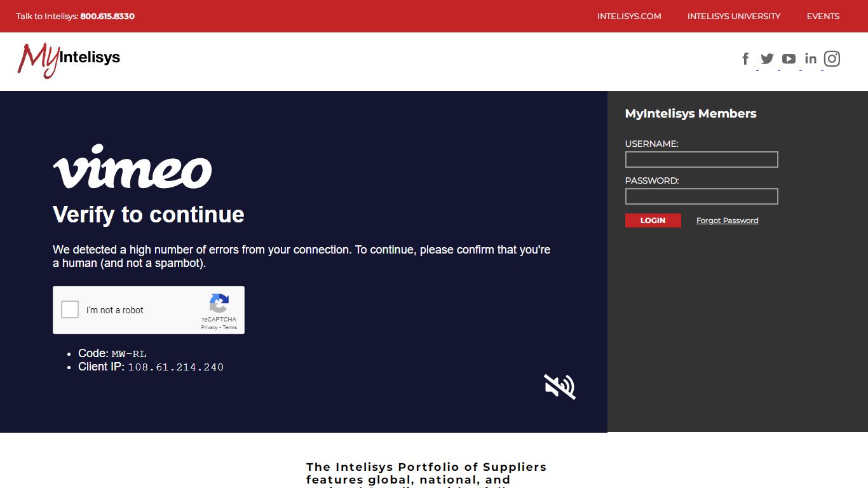Follow the Forgot Password link
Image resolution: width=868 pixels, height=488 pixels.
pos(728,220)
